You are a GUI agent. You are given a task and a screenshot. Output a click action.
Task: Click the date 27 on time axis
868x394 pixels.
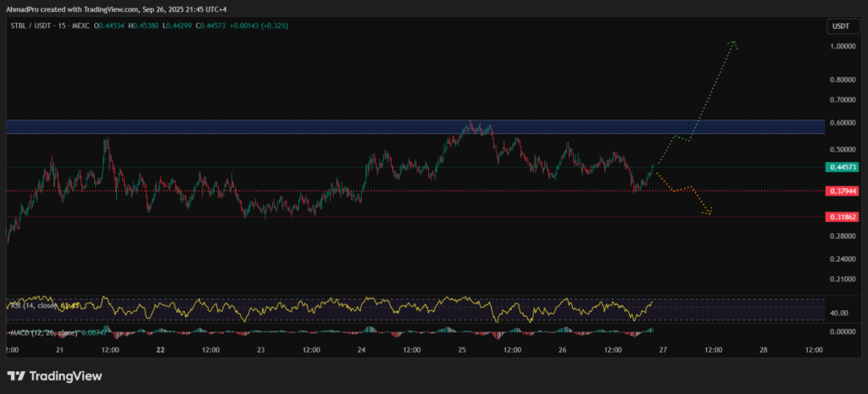click(663, 349)
